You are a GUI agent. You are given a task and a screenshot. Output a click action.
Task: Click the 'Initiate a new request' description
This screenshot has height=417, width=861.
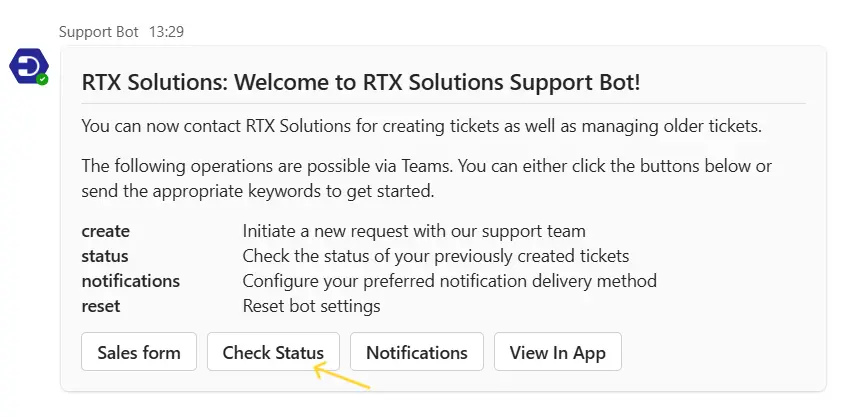[x=414, y=232]
